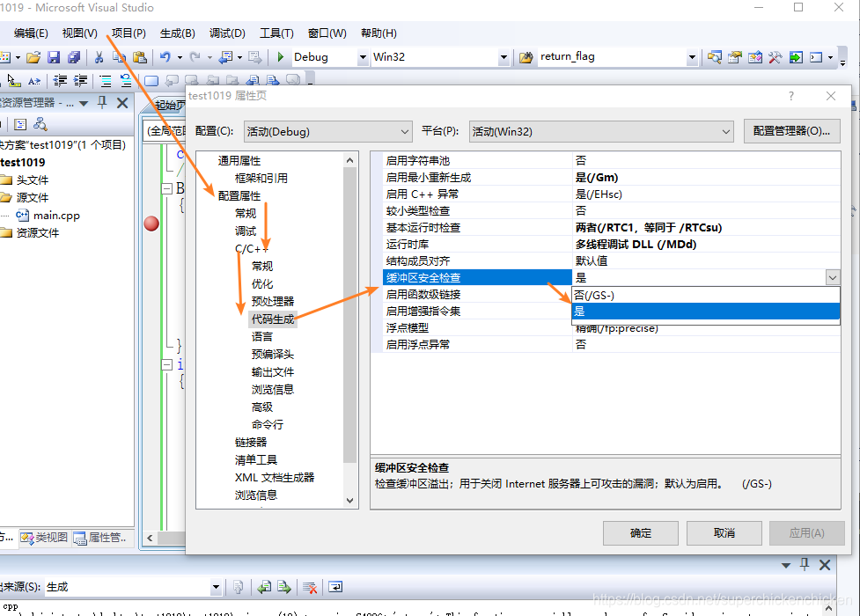This screenshot has width=860, height=616.
Task: Increase line indent toolbar icon
Action: [80, 81]
